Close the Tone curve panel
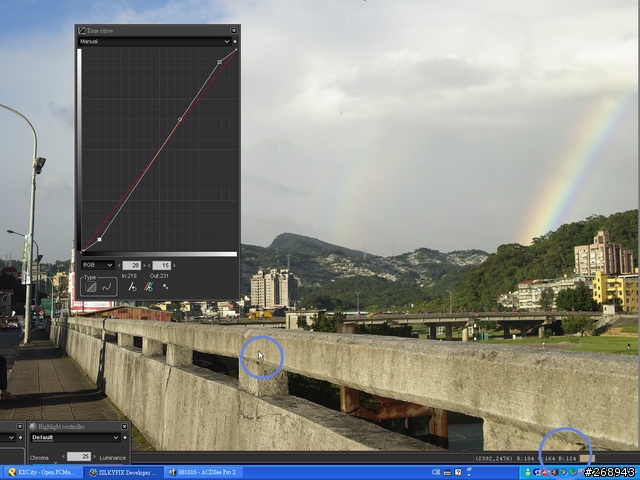 [234, 31]
